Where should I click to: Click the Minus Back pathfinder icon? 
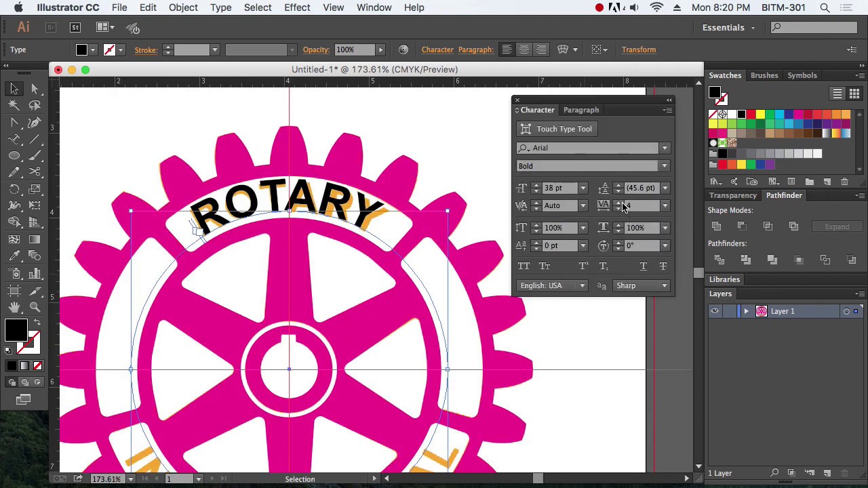tap(852, 260)
